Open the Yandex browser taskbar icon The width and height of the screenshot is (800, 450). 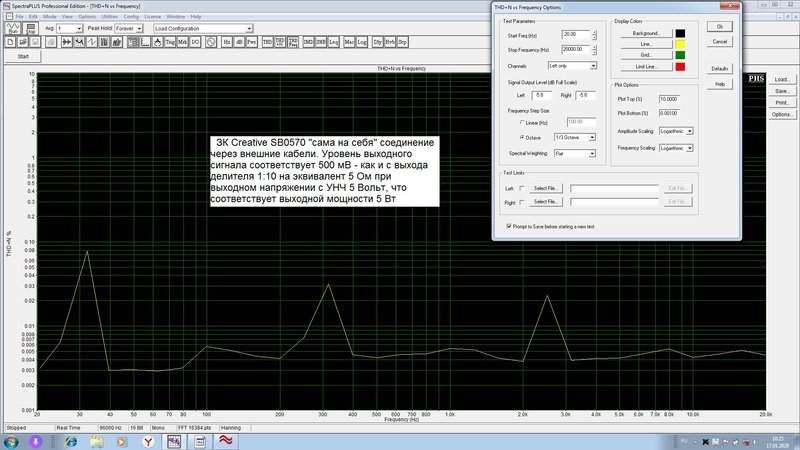[x=148, y=441]
